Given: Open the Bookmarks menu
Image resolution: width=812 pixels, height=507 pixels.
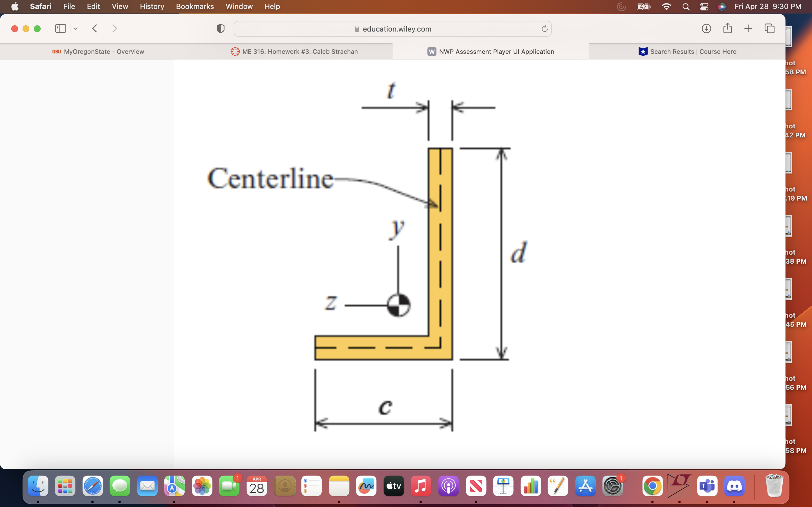Looking at the screenshot, I should [195, 6].
